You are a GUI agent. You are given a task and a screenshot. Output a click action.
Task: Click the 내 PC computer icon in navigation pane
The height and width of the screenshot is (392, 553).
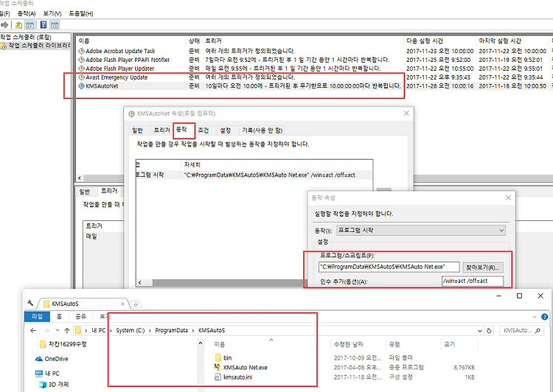[39, 373]
